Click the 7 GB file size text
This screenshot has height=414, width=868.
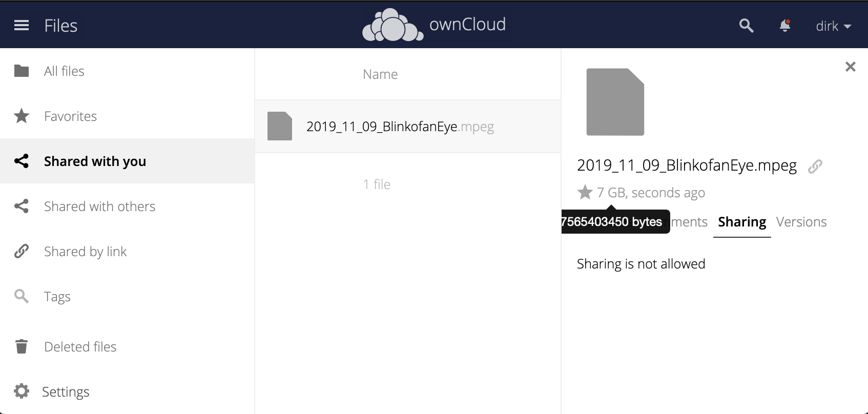[611, 193]
